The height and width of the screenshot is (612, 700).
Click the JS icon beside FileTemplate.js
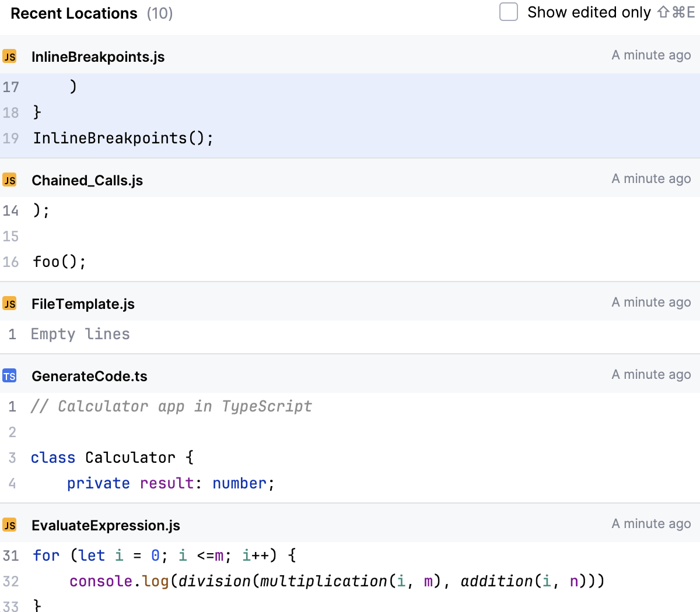(9, 304)
